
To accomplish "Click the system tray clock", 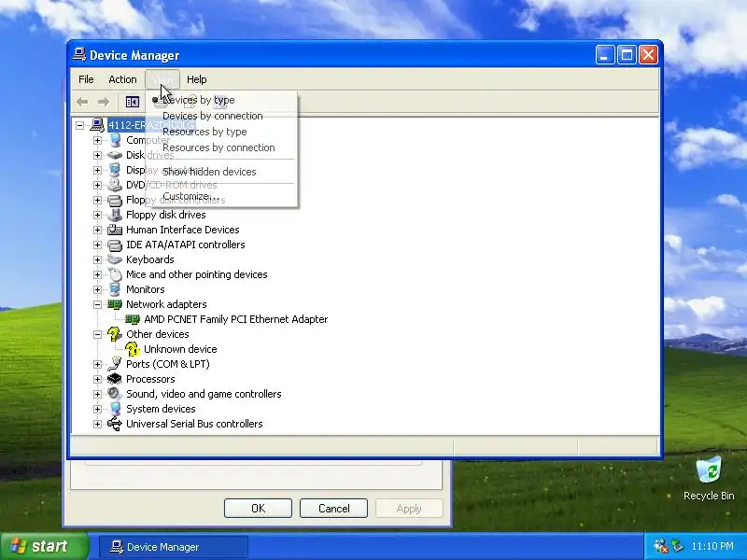I will (x=712, y=546).
